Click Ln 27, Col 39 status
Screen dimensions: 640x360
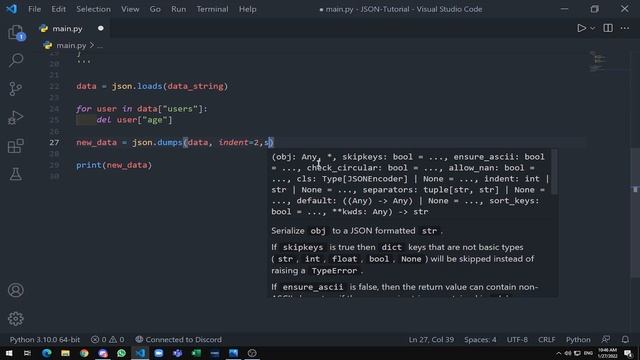pos(431,340)
